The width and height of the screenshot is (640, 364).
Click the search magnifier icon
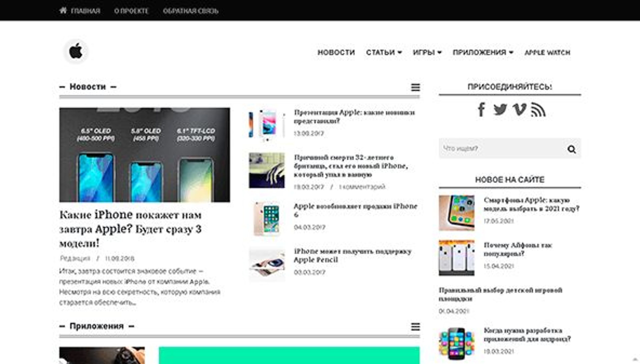[x=572, y=149]
